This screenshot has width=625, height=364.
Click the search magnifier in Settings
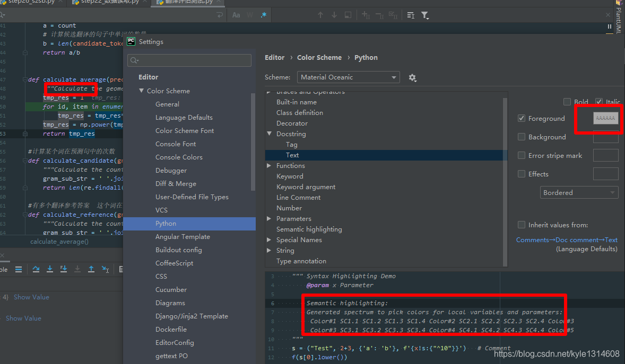[134, 60]
